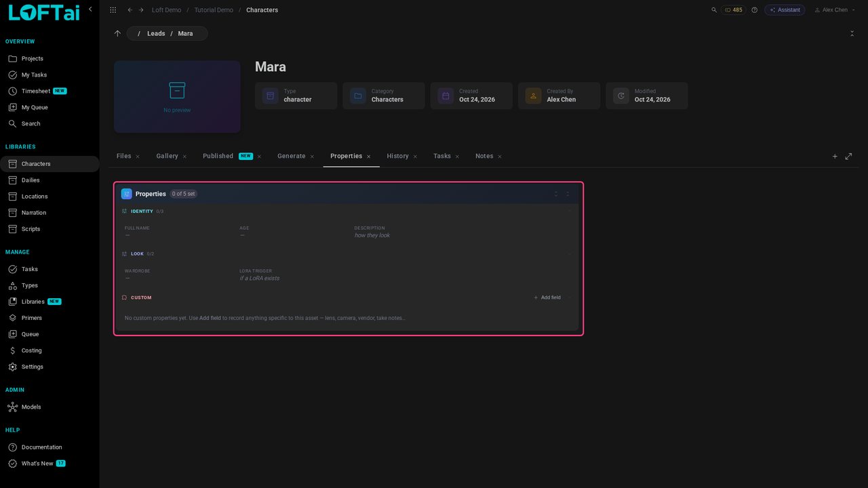
Task: Collapse the Identity section
Action: tap(570, 211)
